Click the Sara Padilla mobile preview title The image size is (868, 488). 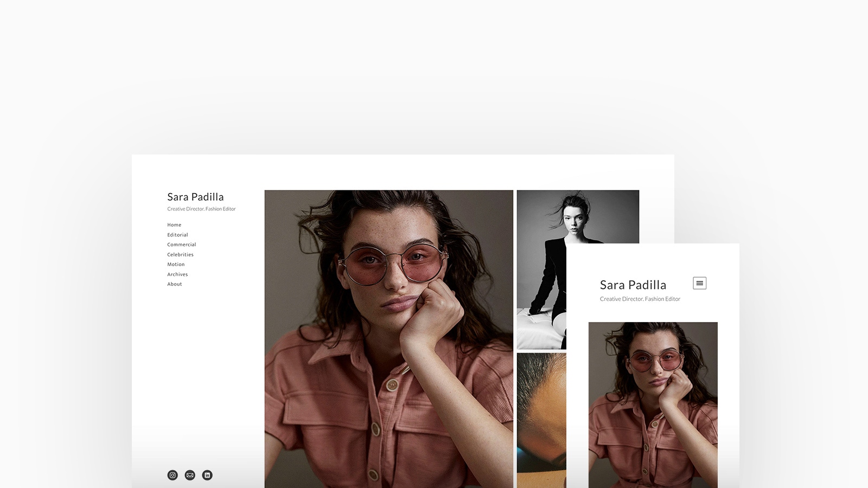[633, 285]
